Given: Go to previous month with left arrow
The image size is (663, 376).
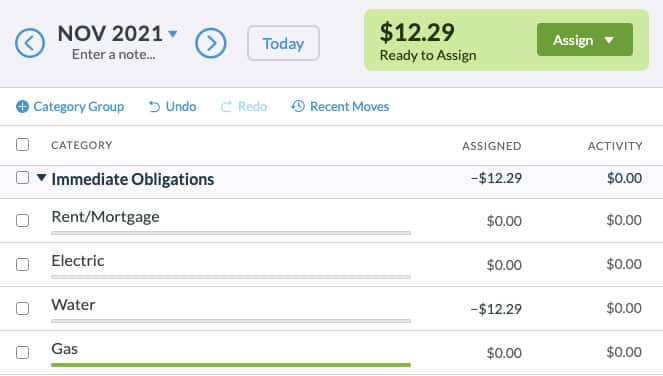Looking at the screenshot, I should [x=30, y=43].
